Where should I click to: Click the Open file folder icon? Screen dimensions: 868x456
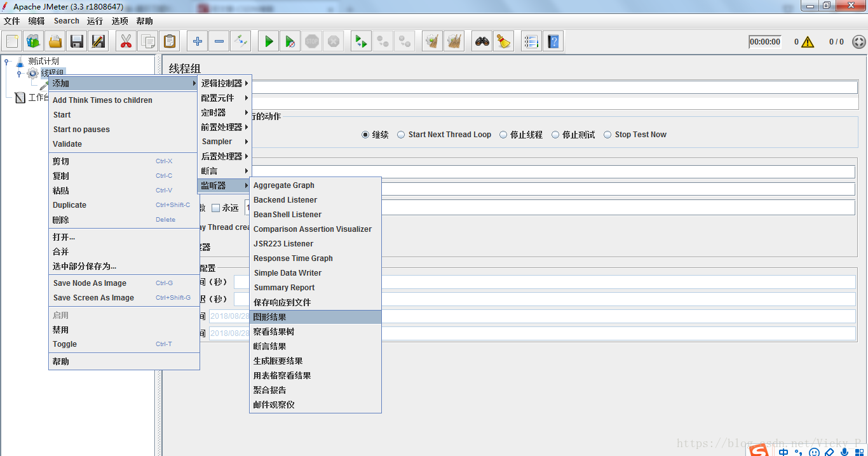point(55,42)
